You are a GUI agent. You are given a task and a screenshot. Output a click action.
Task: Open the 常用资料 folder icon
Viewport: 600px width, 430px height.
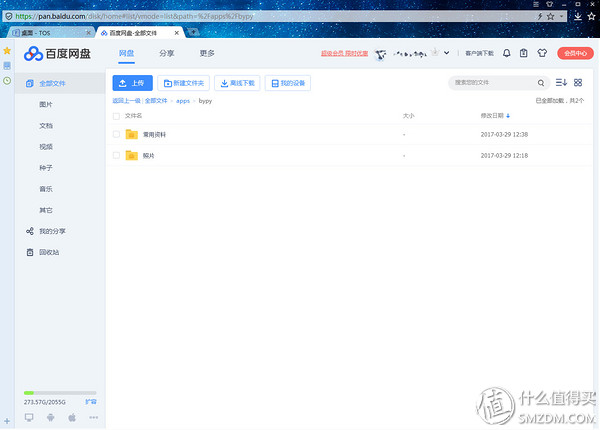[x=132, y=134]
